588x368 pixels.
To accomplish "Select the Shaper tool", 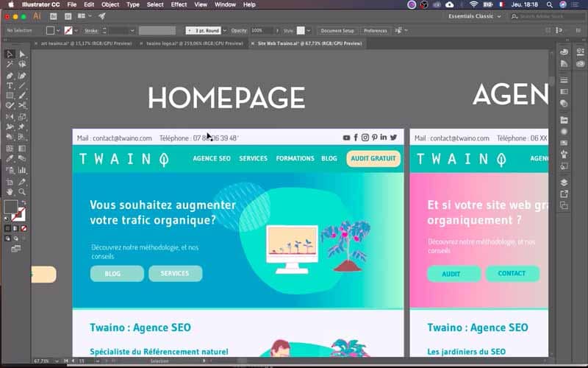I will [10, 106].
